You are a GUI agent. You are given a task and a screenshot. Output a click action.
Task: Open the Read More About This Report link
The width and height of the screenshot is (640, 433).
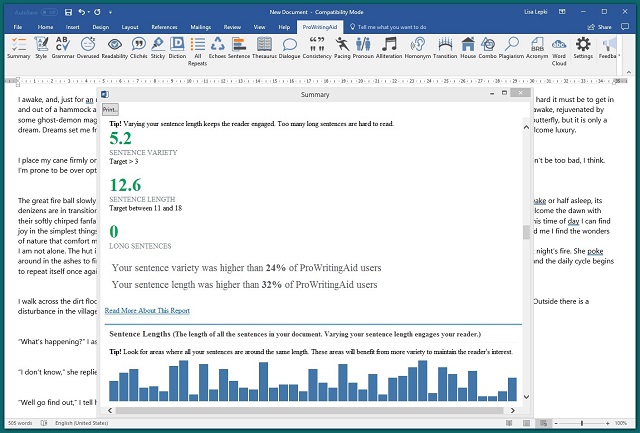pos(147,311)
